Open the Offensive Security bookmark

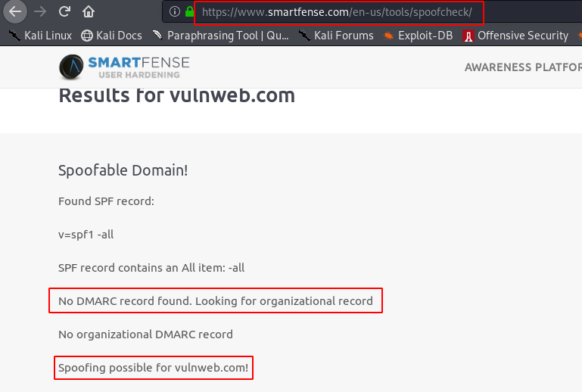(x=515, y=36)
